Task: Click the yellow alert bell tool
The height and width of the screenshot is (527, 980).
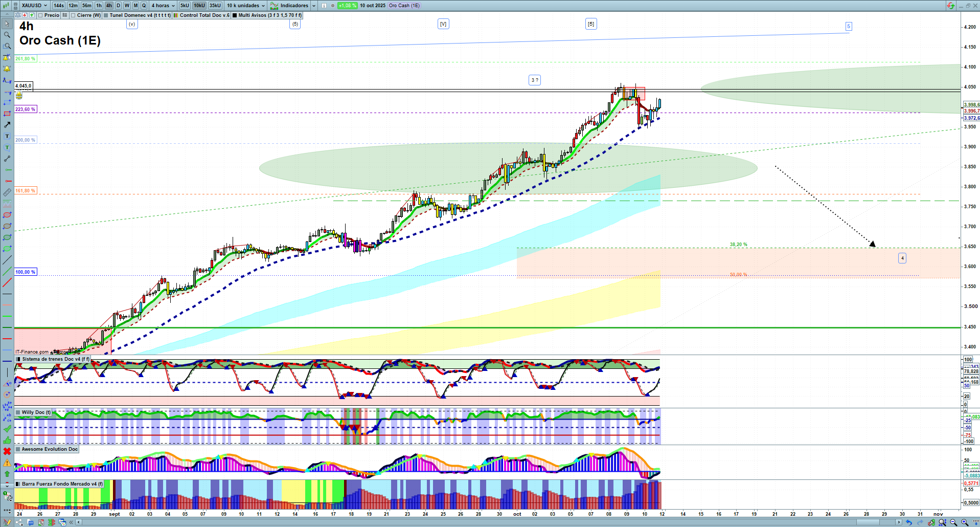Action: click(7, 69)
